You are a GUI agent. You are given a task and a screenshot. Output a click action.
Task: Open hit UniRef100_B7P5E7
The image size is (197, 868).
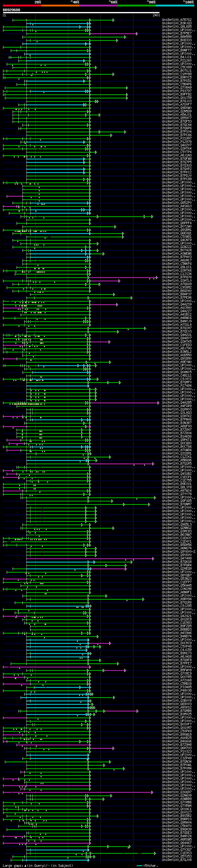pos(177,33)
